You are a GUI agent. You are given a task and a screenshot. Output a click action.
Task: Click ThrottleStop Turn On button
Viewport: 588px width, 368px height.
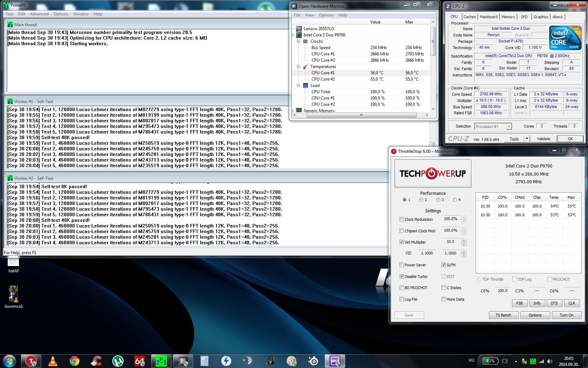(x=566, y=315)
